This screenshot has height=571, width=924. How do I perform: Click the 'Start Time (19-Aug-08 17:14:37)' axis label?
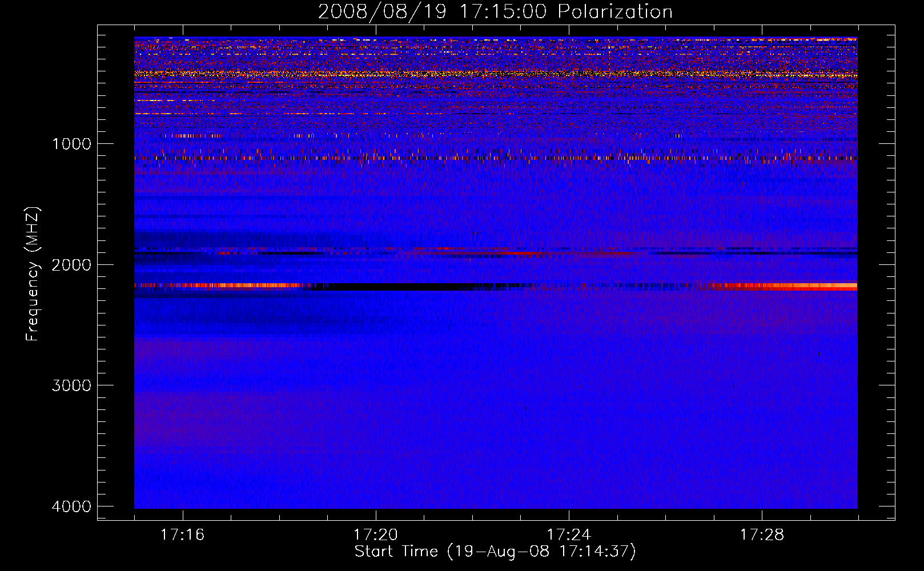tap(495, 552)
